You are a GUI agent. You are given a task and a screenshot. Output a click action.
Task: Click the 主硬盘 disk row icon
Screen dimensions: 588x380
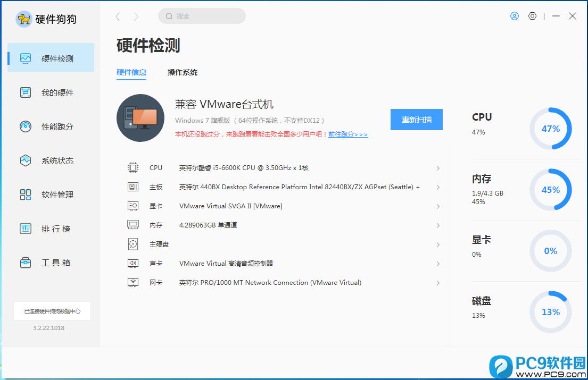[x=132, y=244]
